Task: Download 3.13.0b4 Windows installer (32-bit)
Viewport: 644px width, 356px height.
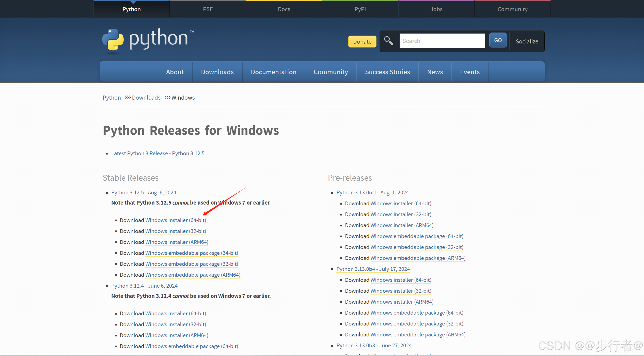Action: 401,291
